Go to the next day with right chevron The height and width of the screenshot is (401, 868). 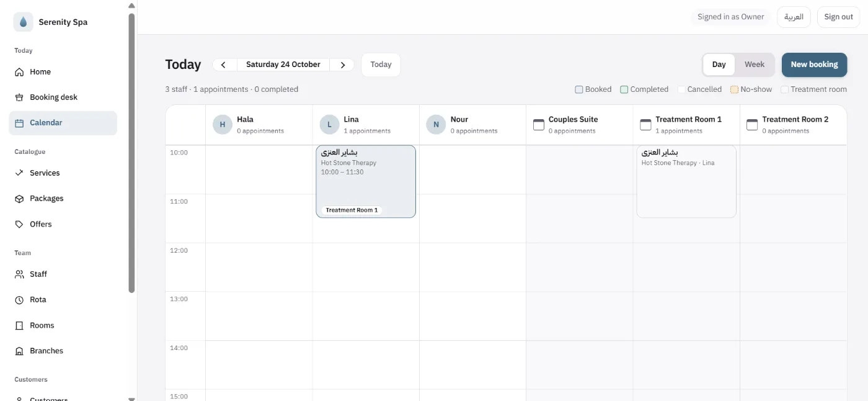[x=342, y=65]
